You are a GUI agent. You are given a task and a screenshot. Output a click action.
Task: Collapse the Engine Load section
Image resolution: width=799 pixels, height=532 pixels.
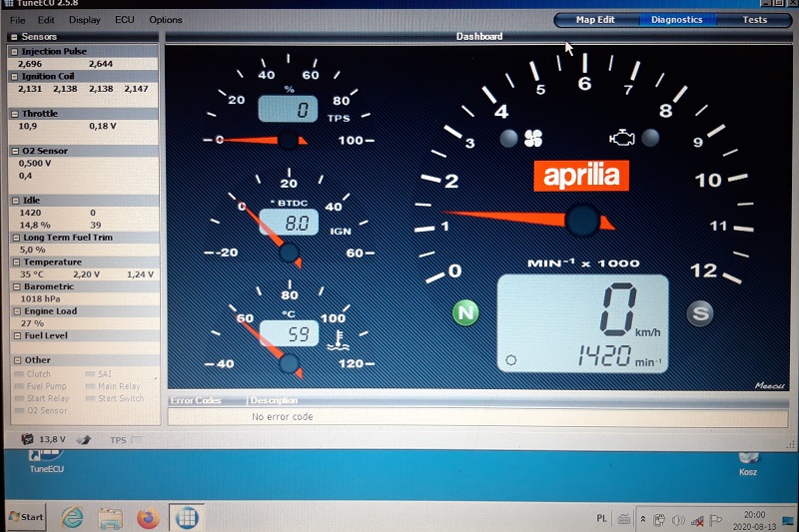point(17,311)
